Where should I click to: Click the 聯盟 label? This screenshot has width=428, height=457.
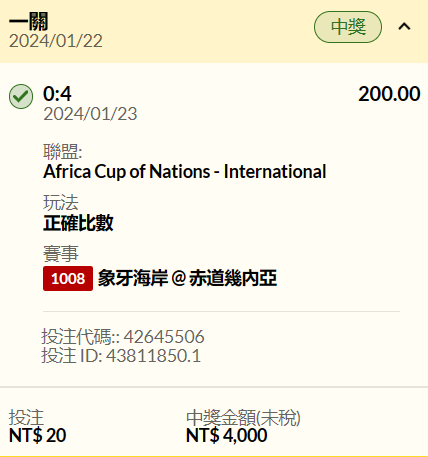(63, 152)
